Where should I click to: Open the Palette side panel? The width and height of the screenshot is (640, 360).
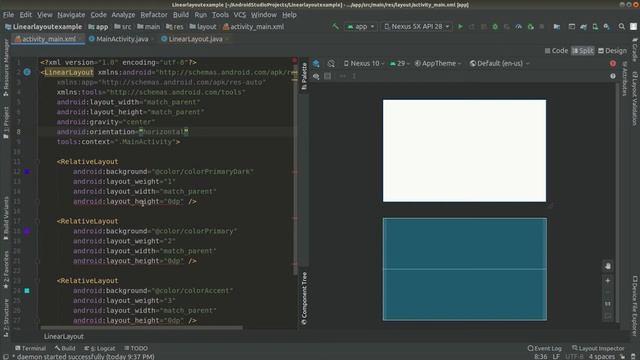(x=304, y=76)
